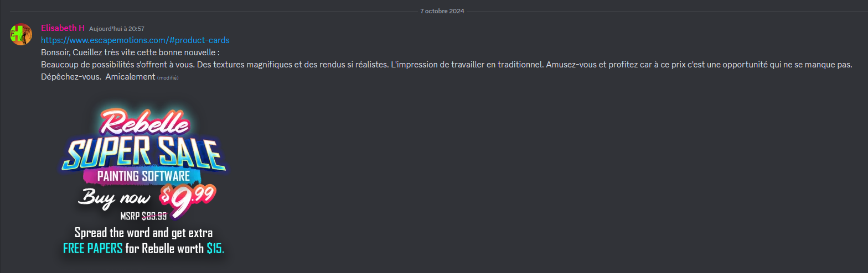Screen dimensions: 868x273
Task: Click the Buy now text in the image
Action: pos(114,197)
